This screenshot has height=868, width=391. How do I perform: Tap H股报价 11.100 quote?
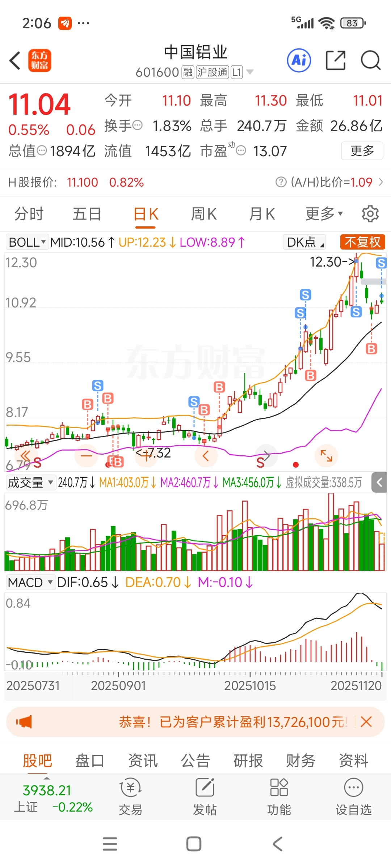(x=83, y=182)
